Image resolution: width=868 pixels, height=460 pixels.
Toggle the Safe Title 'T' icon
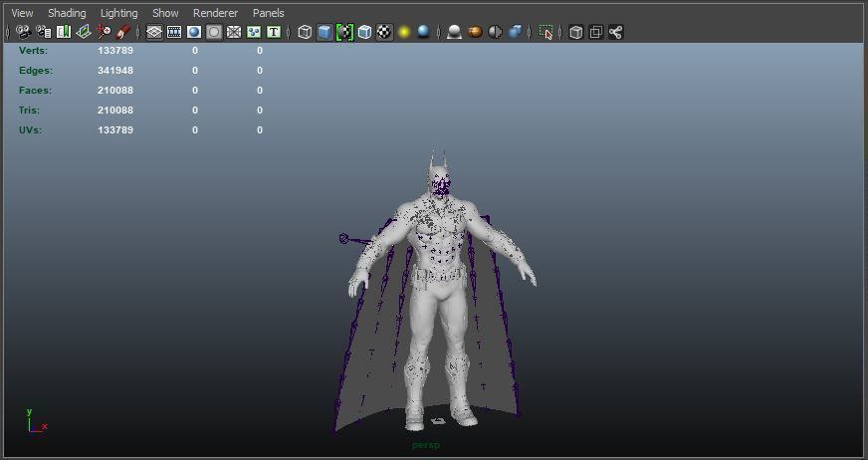274,32
